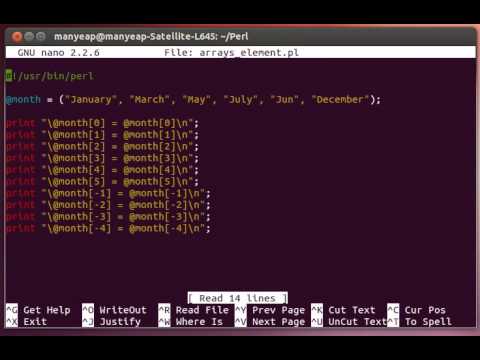
Task: Click the ^G Get Help shortcut
Action: coord(38,310)
